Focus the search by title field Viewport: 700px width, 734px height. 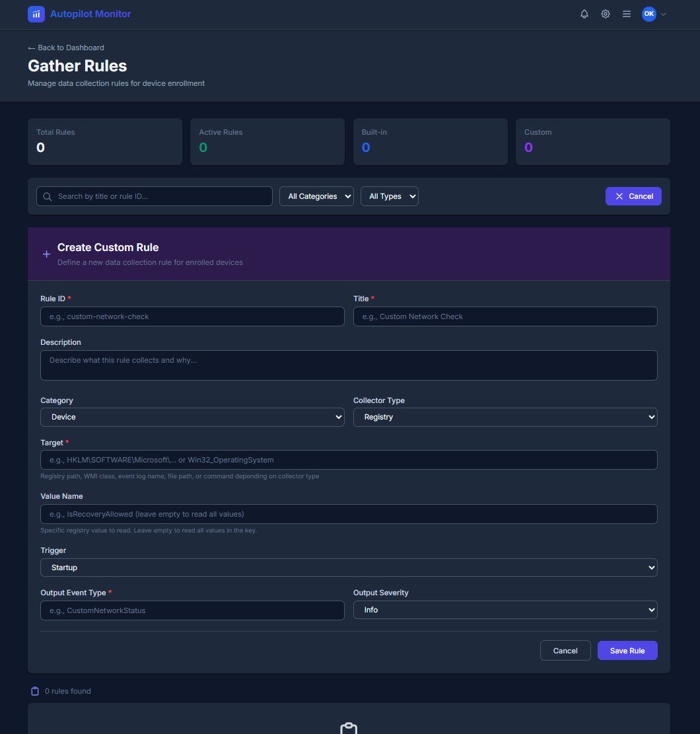click(x=155, y=196)
